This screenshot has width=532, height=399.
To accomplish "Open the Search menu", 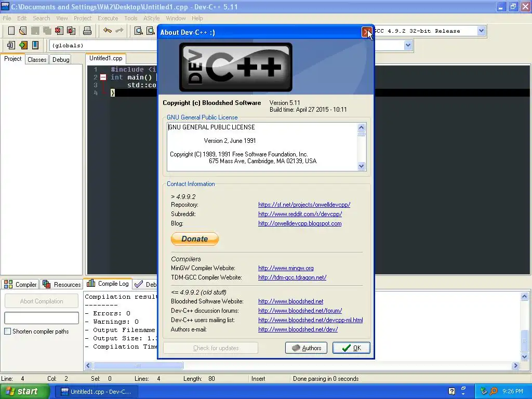I will 42,18.
